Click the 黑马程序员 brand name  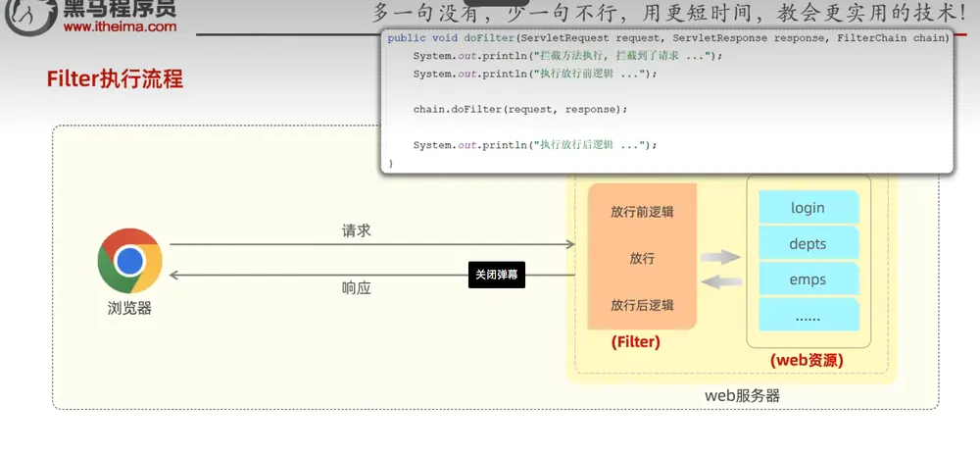click(120, 9)
